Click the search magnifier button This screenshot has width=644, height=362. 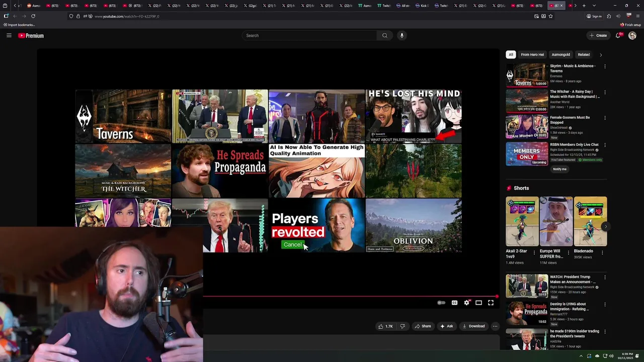click(x=385, y=35)
